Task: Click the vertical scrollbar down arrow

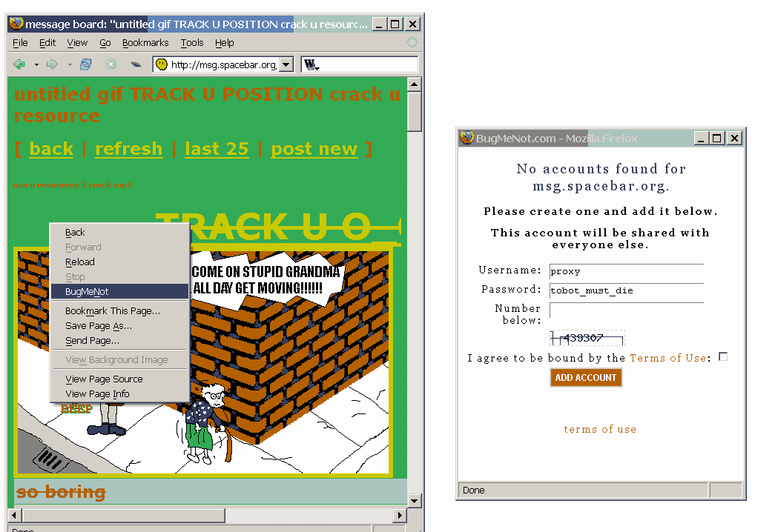Action: coord(414,501)
